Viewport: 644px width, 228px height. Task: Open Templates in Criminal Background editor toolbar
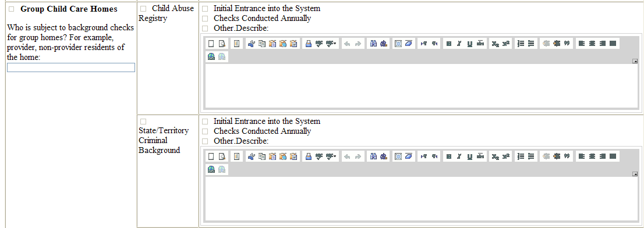pos(236,156)
